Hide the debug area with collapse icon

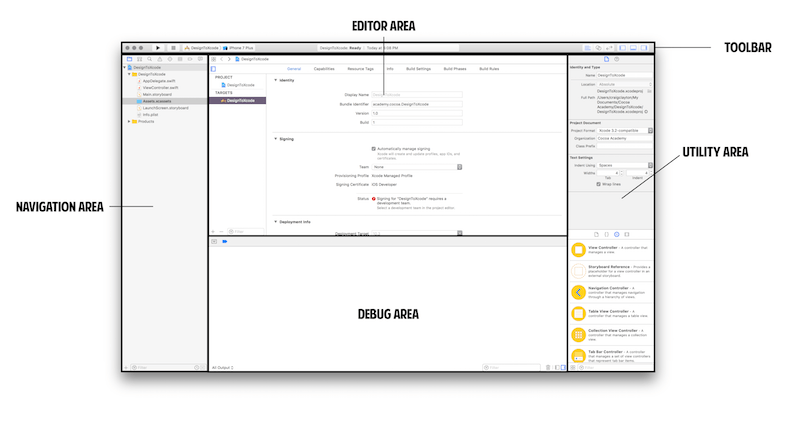[x=214, y=241]
